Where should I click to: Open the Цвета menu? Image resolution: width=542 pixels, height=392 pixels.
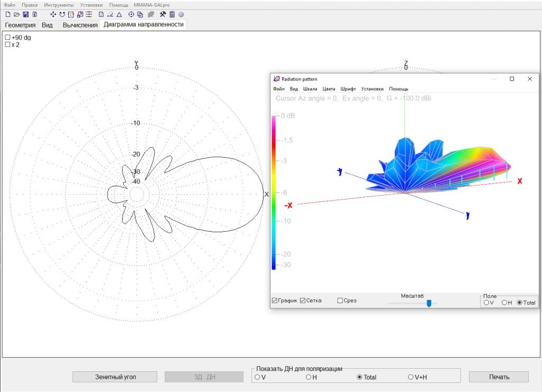[x=329, y=89]
